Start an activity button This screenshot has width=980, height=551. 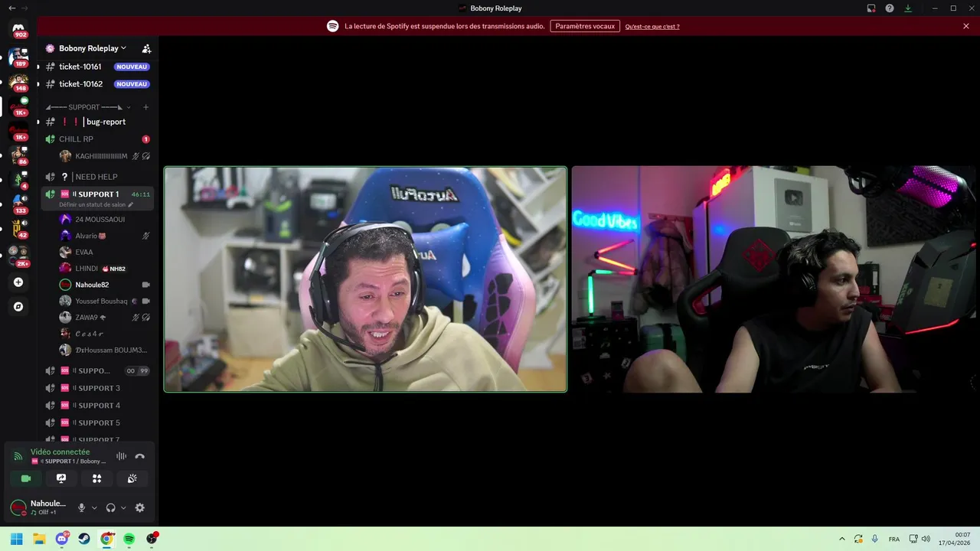[97, 478]
